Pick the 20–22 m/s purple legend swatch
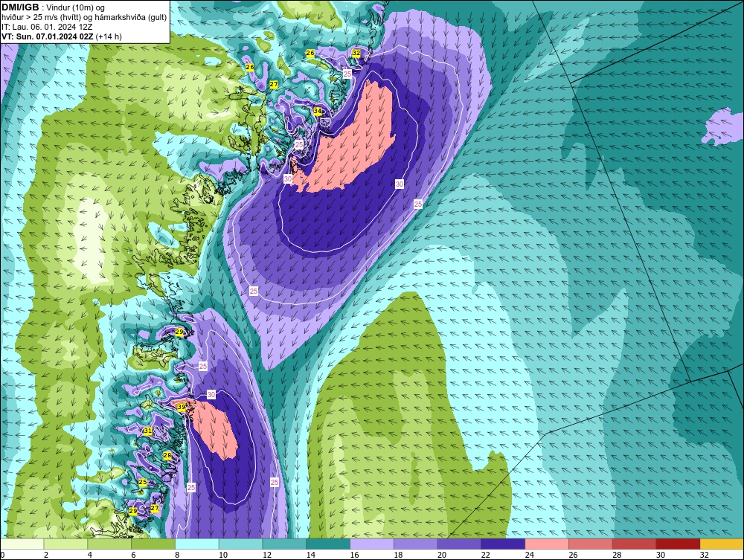744x560 pixels. 459,544
